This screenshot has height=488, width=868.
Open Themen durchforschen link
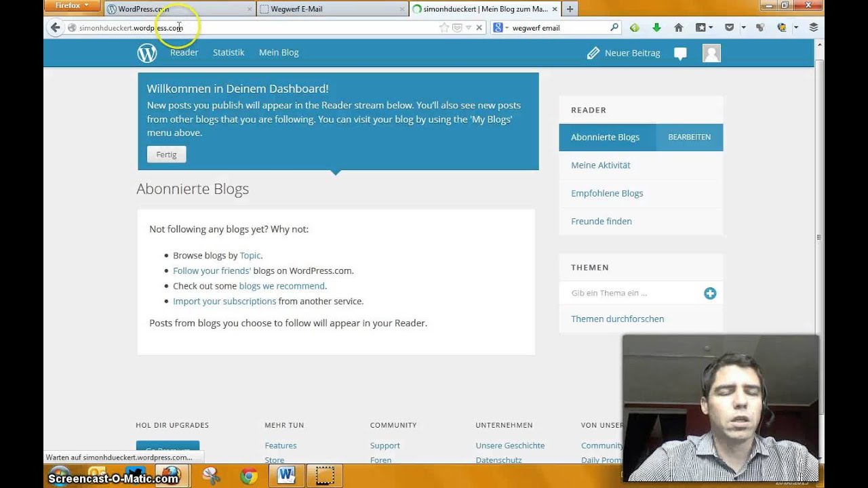pyautogui.click(x=618, y=319)
